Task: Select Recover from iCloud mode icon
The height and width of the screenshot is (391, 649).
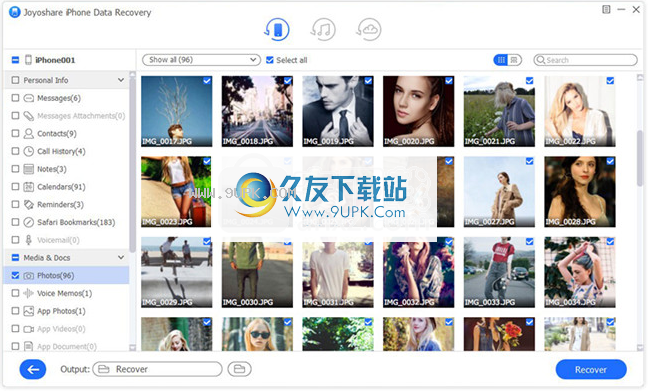Action: 368,29
